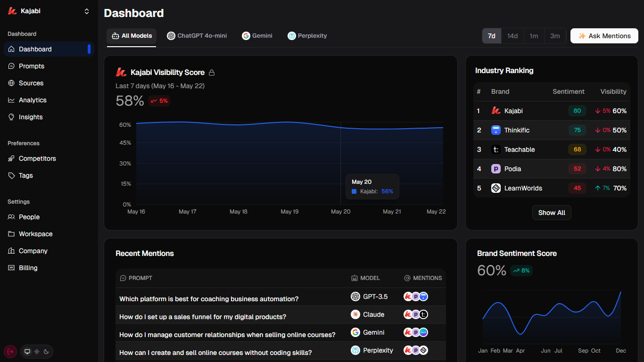Click the Workspace folder icon
644x362 pixels.
click(x=12, y=234)
